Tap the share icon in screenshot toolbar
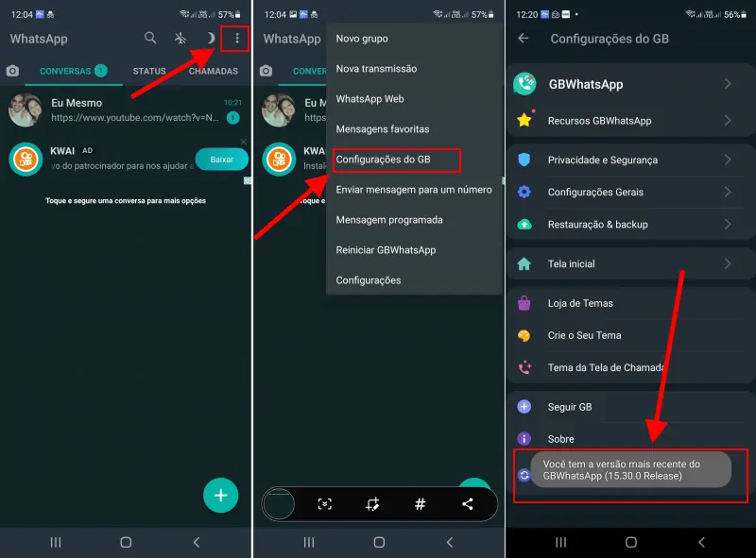 [467, 504]
